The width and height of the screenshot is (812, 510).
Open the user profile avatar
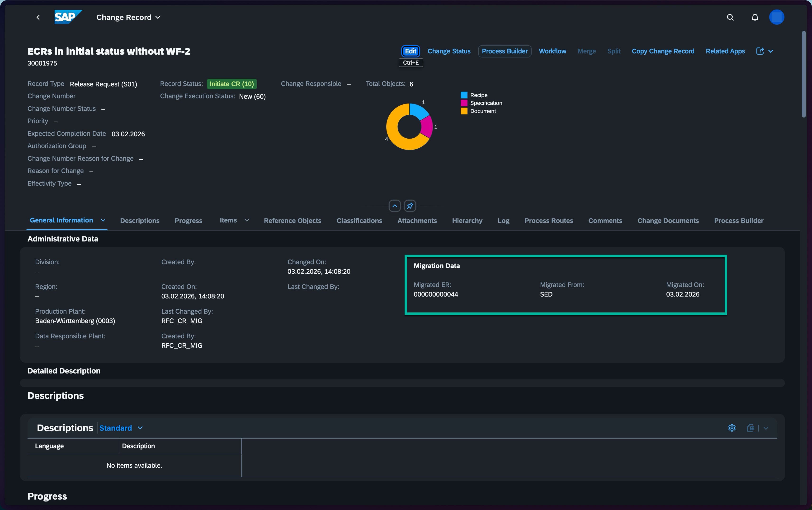pos(777,17)
